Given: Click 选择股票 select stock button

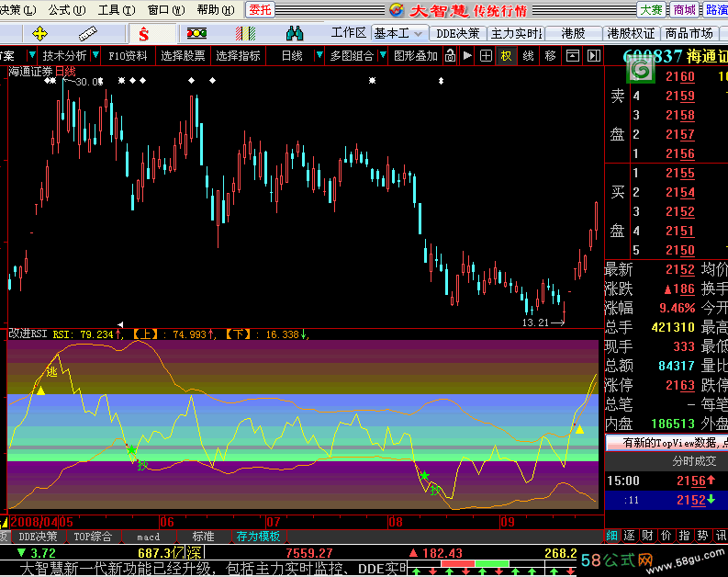Looking at the screenshot, I should coord(183,56).
